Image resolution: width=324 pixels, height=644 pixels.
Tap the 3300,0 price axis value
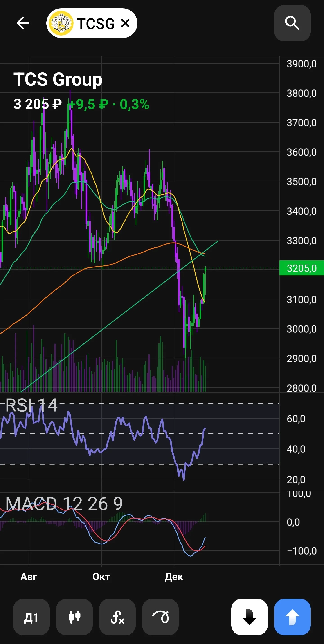point(302,241)
